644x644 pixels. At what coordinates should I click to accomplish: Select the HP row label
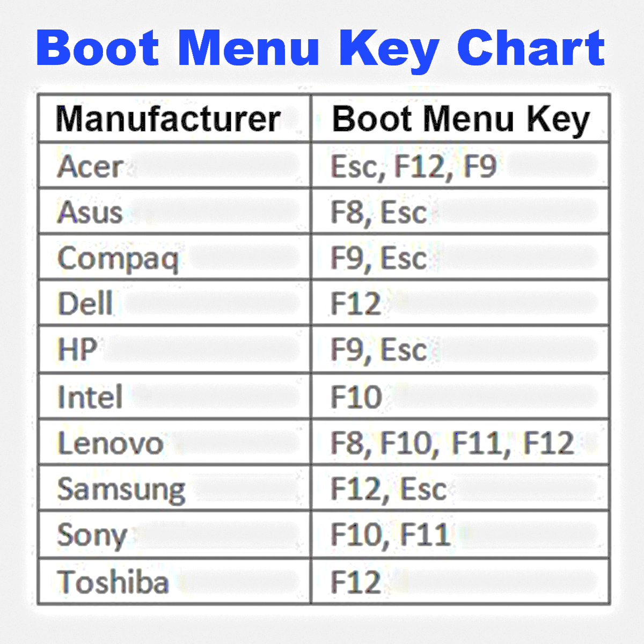[174, 349]
